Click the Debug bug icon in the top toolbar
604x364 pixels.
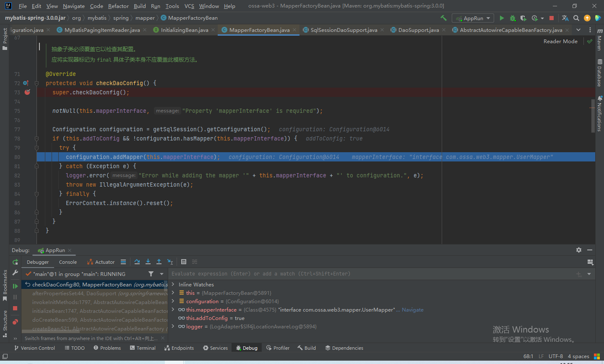tap(513, 18)
